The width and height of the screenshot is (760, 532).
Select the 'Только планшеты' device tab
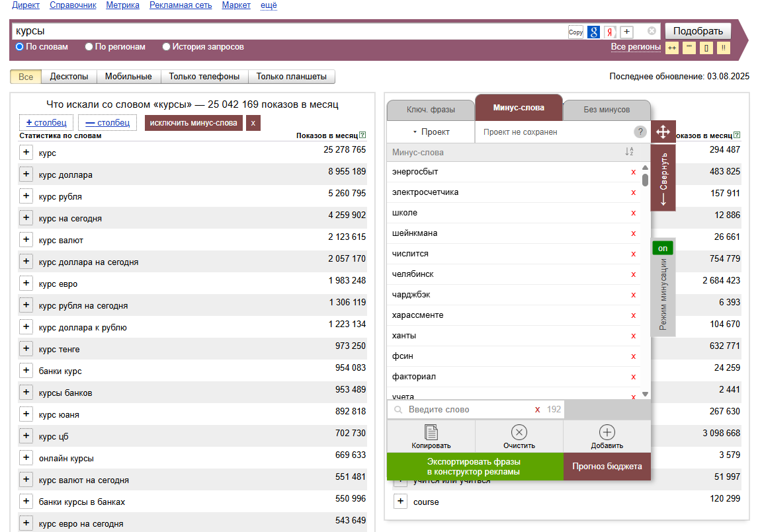291,77
